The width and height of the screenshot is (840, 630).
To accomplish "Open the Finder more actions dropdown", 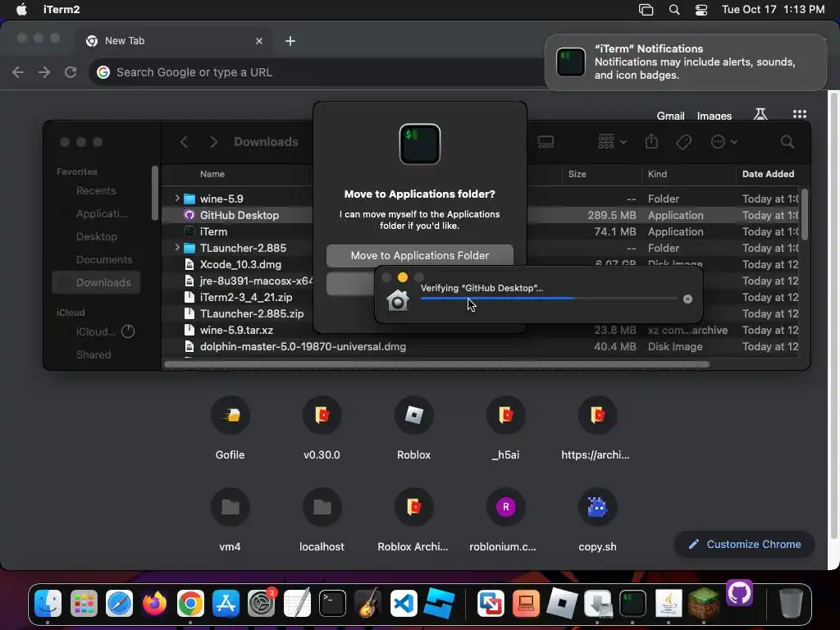I will 724,142.
